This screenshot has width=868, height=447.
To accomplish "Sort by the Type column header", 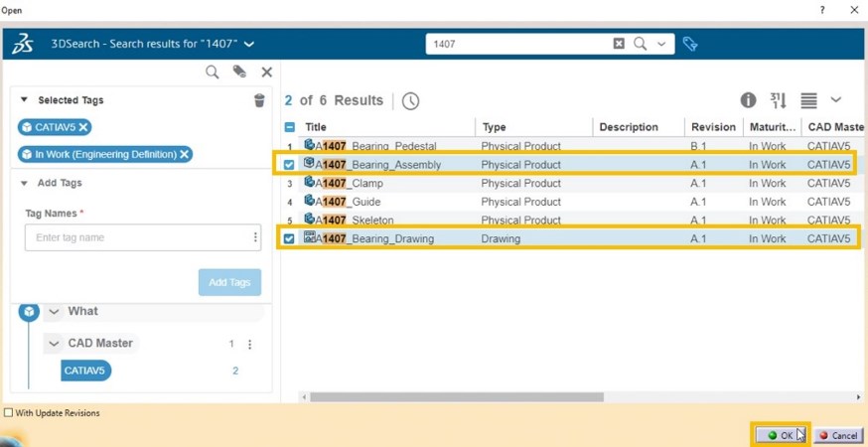I will pos(495,127).
